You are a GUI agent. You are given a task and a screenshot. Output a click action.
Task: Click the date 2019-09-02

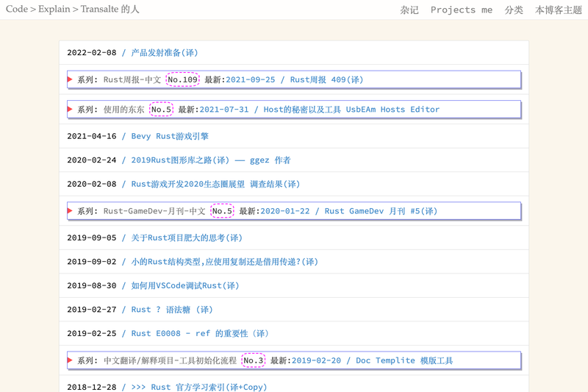[x=91, y=262]
